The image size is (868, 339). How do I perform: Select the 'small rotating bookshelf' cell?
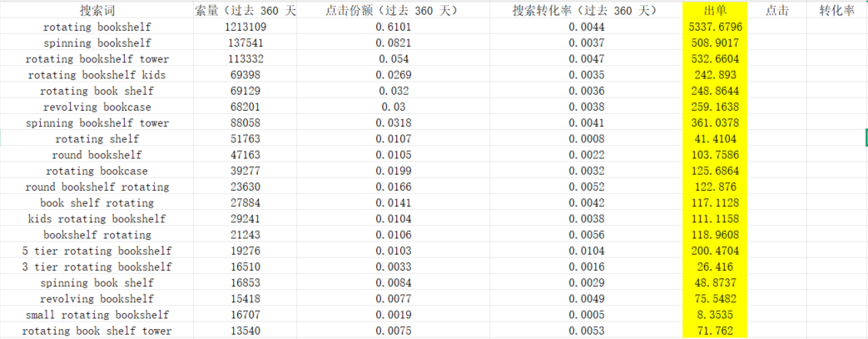(x=97, y=316)
